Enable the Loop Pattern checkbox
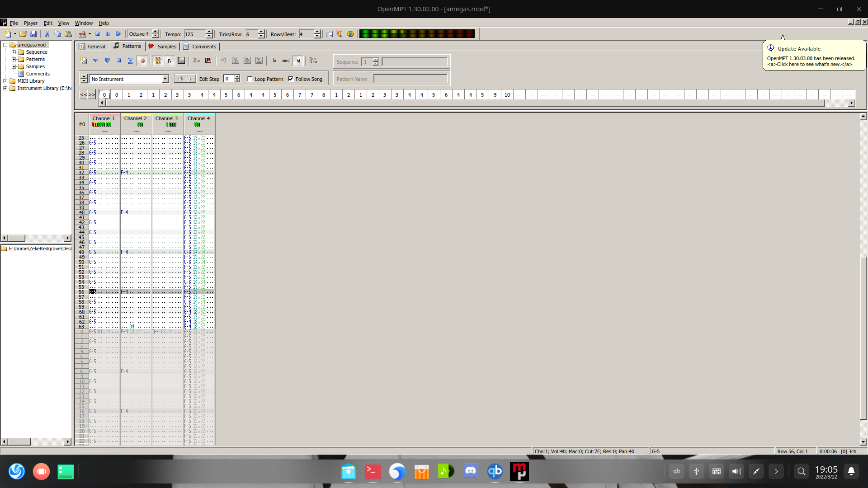The image size is (868, 488). (250, 79)
